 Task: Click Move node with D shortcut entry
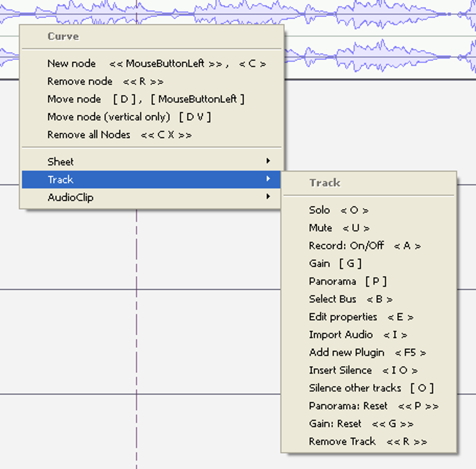click(x=152, y=99)
